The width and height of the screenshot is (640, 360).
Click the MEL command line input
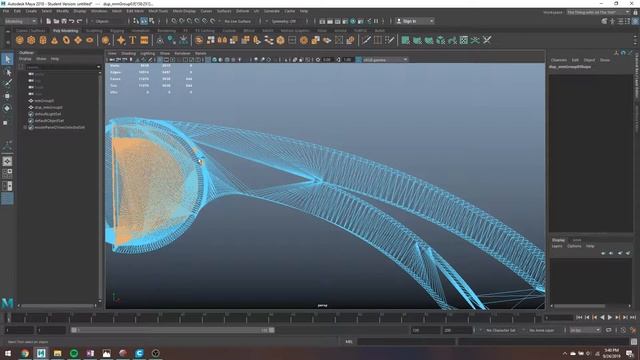click(x=407, y=342)
